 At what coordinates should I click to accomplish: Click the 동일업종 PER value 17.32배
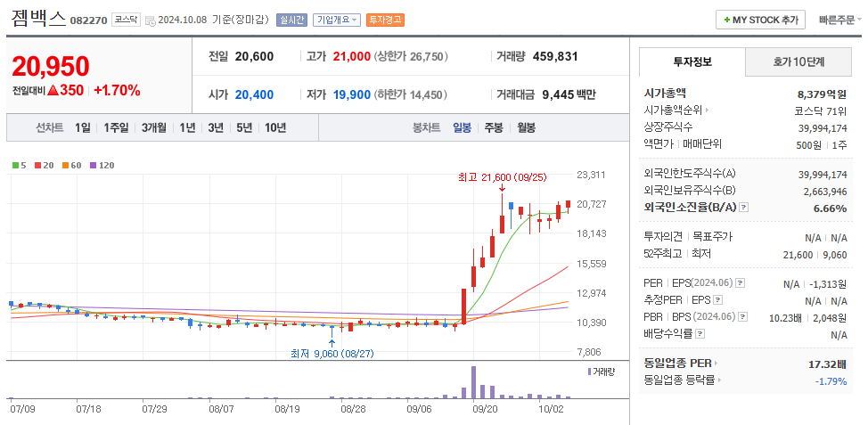827,364
